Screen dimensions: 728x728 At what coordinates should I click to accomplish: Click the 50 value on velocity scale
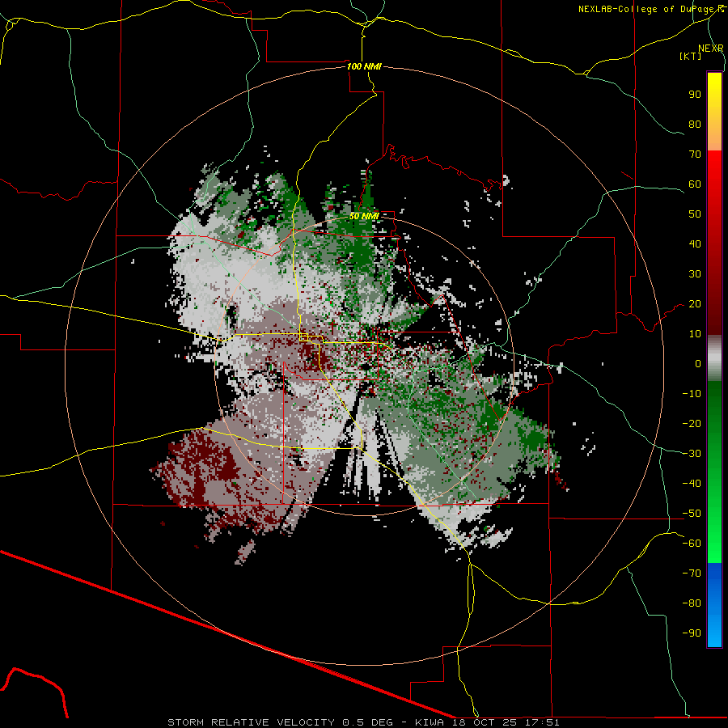click(x=695, y=214)
